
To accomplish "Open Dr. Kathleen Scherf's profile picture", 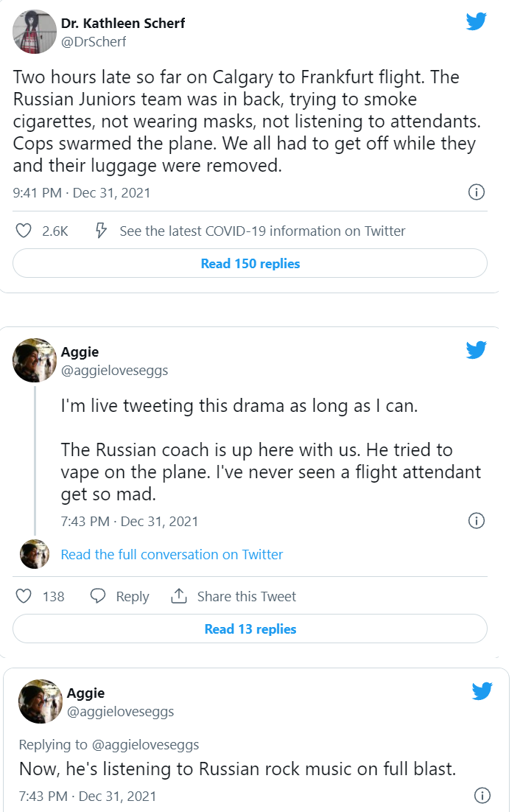I will coord(35,32).
